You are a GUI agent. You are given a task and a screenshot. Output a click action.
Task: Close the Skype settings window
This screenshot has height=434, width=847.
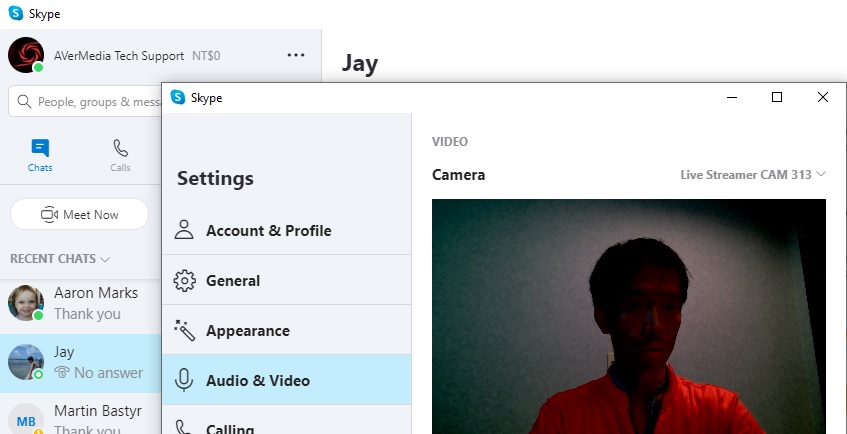point(823,97)
